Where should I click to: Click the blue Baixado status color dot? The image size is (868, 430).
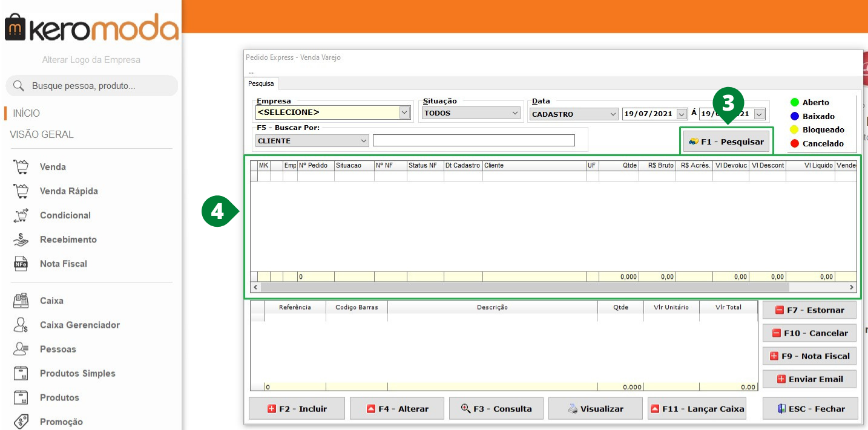point(795,116)
